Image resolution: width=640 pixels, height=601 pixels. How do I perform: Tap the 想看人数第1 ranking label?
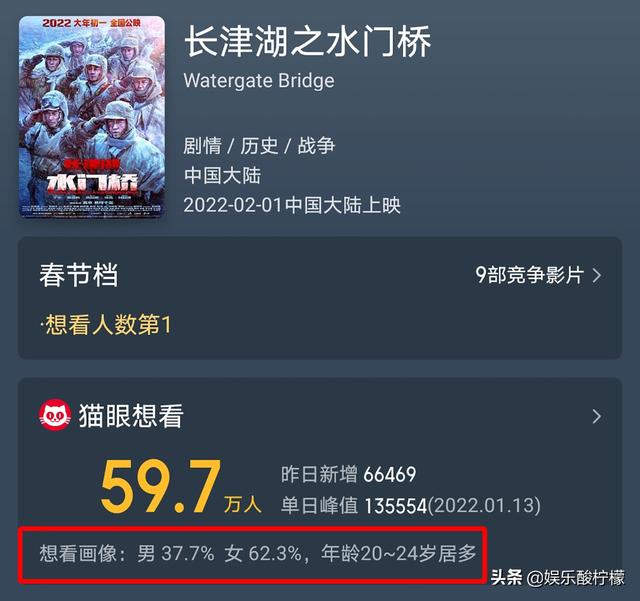[x=106, y=325]
